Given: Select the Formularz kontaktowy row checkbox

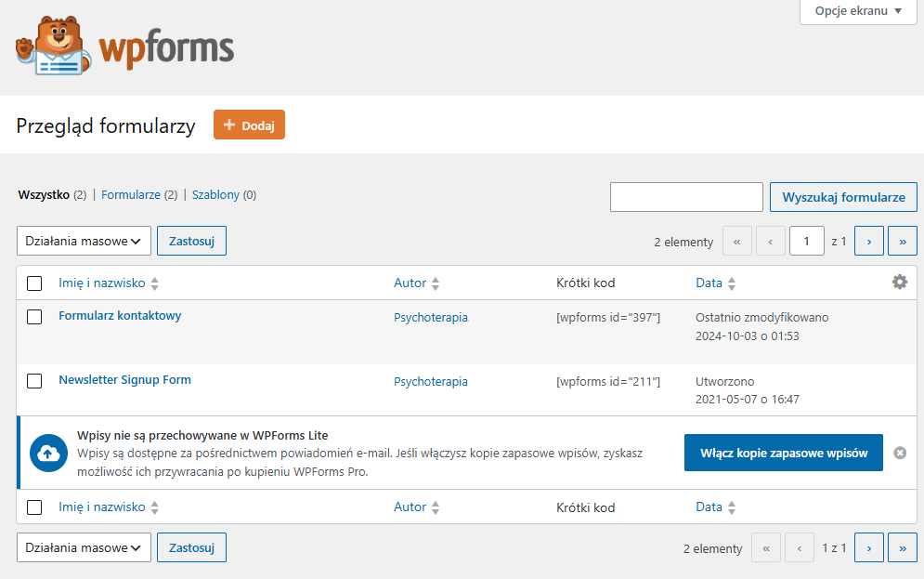Looking at the screenshot, I should click(x=34, y=317).
